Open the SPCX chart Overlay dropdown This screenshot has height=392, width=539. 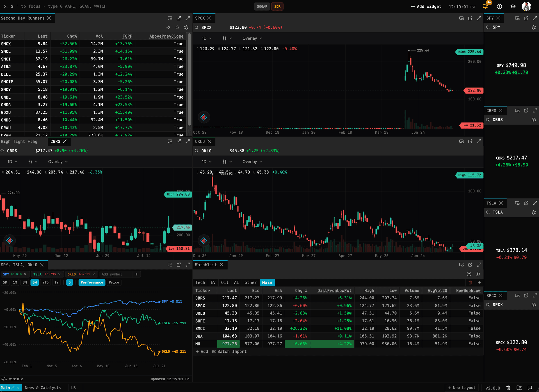[252, 38]
